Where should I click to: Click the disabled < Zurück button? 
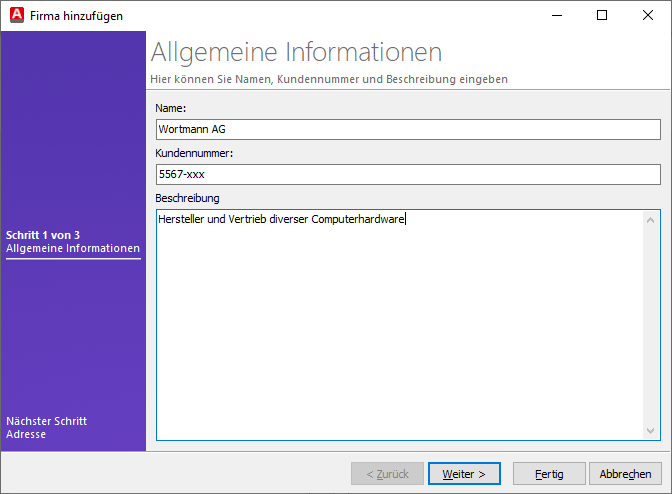point(387,474)
